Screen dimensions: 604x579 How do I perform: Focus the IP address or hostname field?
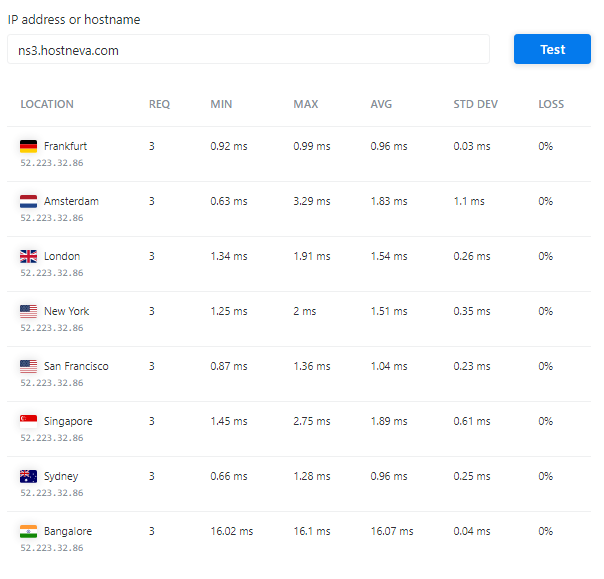pyautogui.click(x=248, y=50)
